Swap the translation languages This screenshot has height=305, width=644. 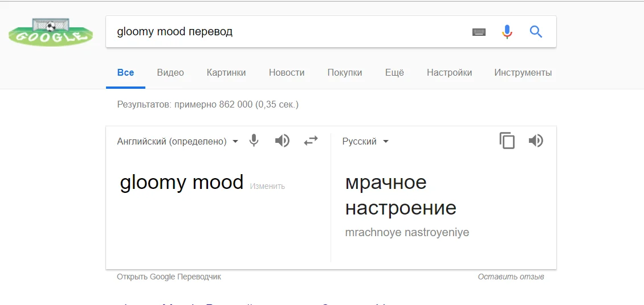[311, 141]
